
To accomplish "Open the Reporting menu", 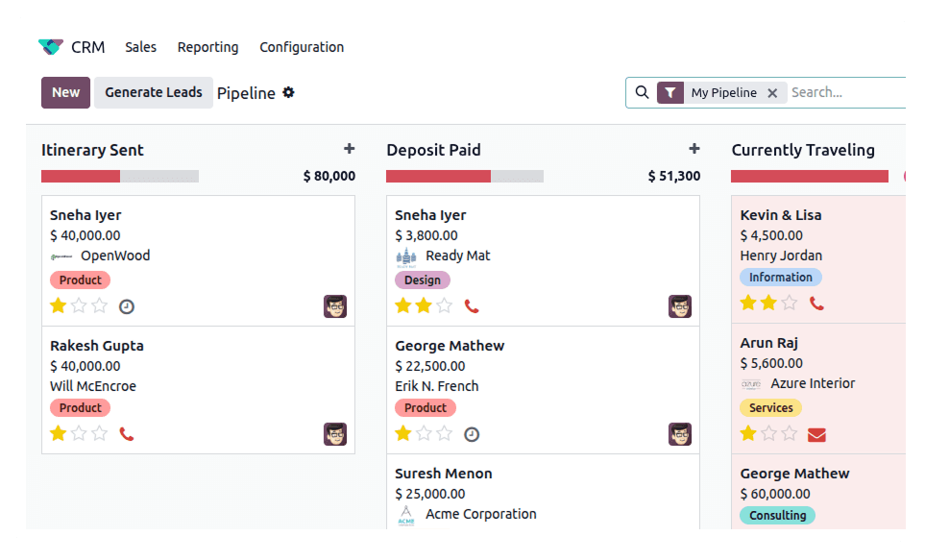I will pyautogui.click(x=207, y=47).
